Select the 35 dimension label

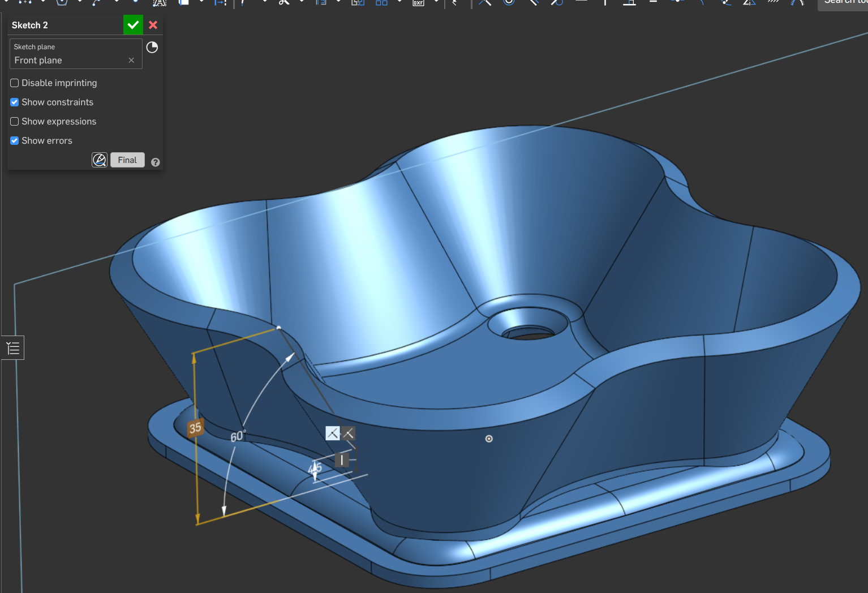[x=195, y=428]
